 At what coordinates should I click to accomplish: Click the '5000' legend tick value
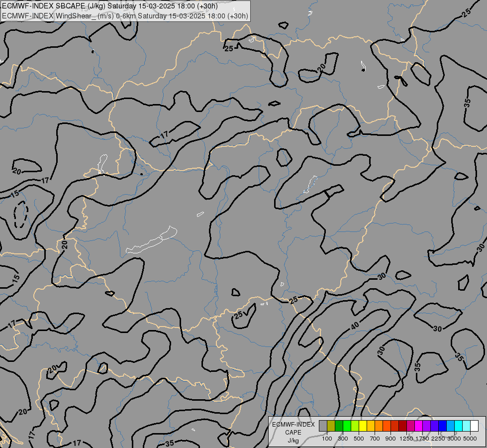470,439
